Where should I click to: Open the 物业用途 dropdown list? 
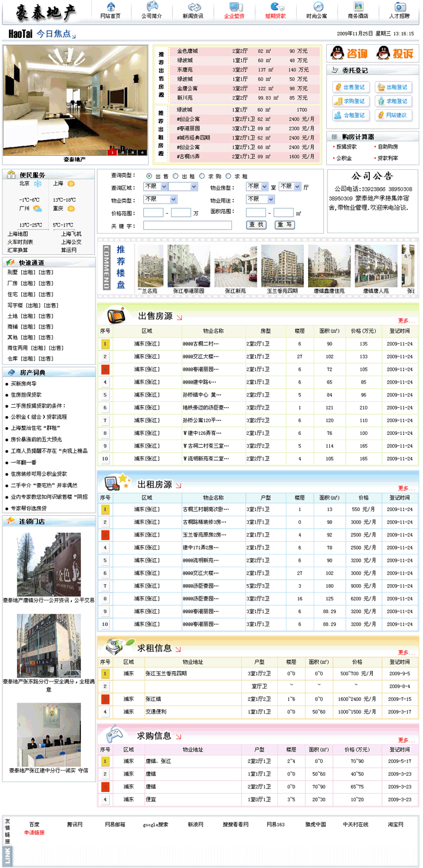(260, 199)
